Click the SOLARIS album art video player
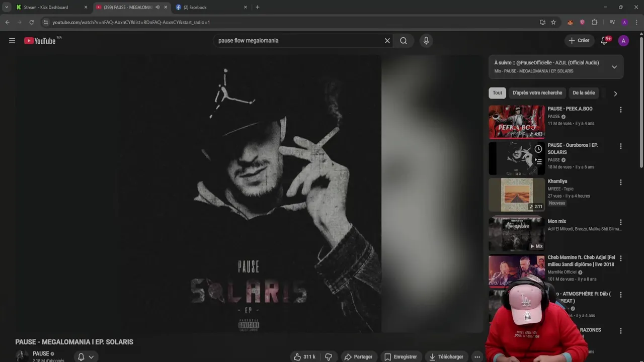This screenshot has height=362, width=644. click(x=249, y=194)
